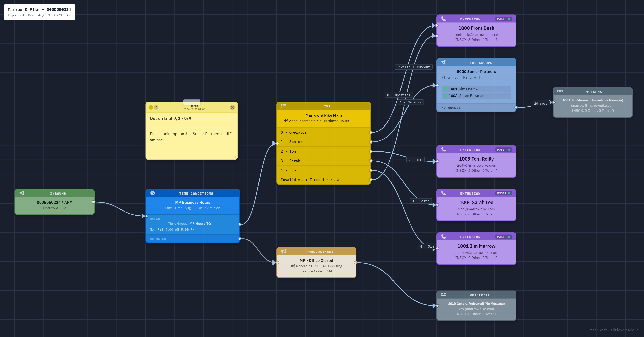Click the MP Business Hours title
Viewport: 644px width, 337px height.
coord(192,203)
